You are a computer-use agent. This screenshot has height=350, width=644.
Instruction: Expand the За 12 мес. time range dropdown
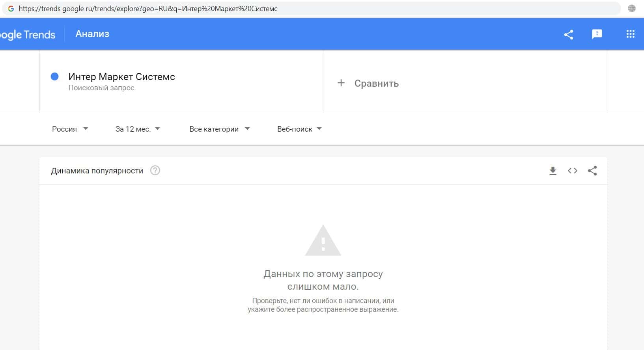coord(138,129)
